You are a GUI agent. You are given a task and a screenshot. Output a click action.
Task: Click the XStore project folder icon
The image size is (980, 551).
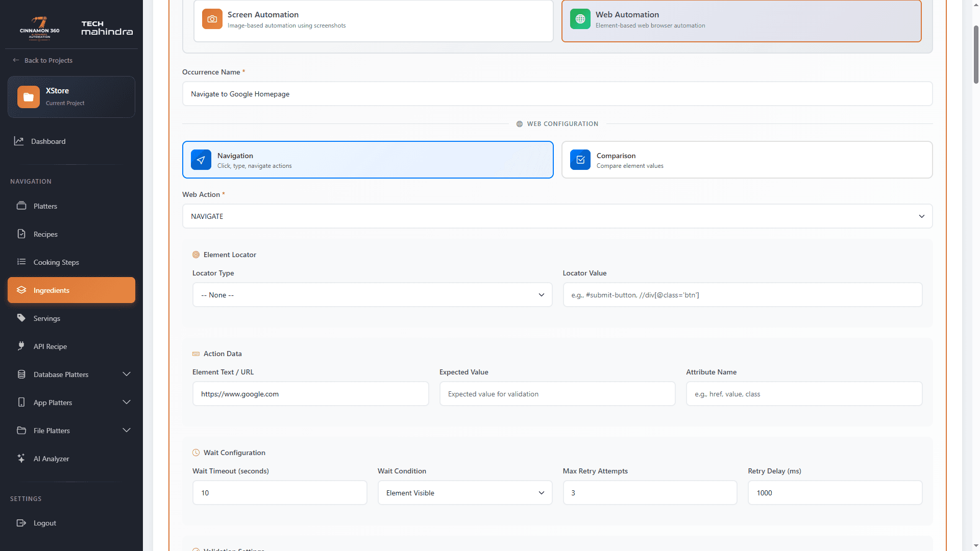coord(29,97)
